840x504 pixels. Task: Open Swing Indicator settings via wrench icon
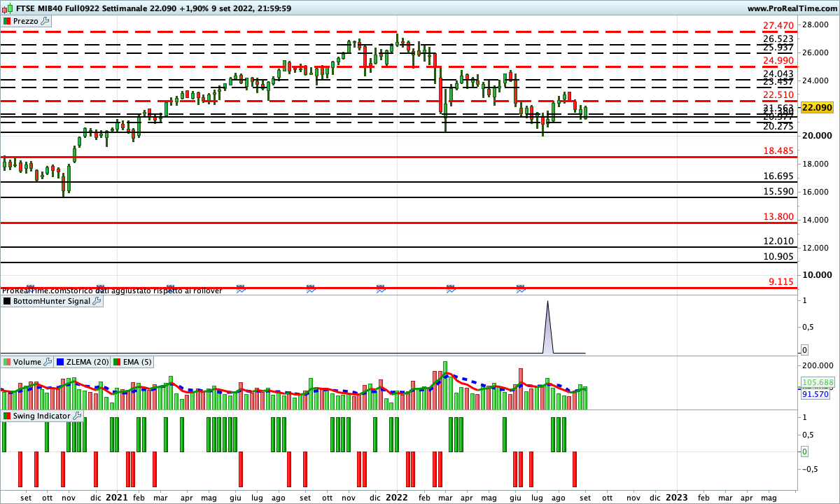pyautogui.click(x=78, y=416)
